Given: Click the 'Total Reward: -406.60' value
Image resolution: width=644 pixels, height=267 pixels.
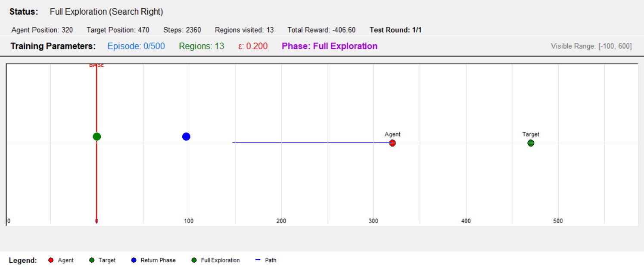Looking at the screenshot, I should [x=322, y=30].
